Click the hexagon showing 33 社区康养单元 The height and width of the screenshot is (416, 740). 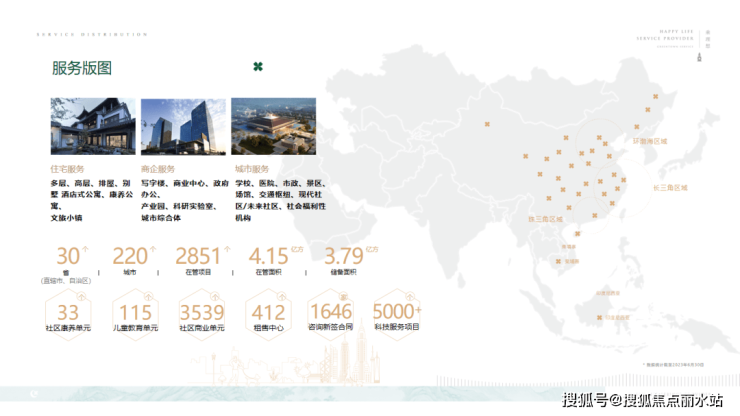coord(68,314)
